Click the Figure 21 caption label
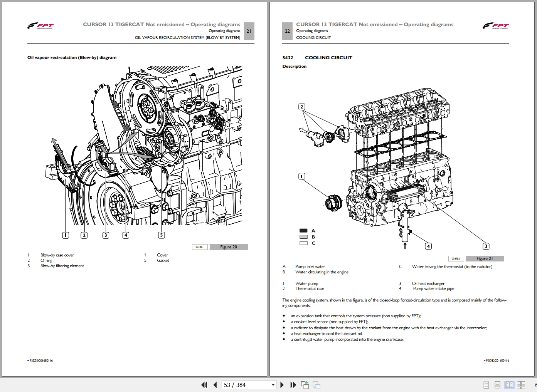 485,258
